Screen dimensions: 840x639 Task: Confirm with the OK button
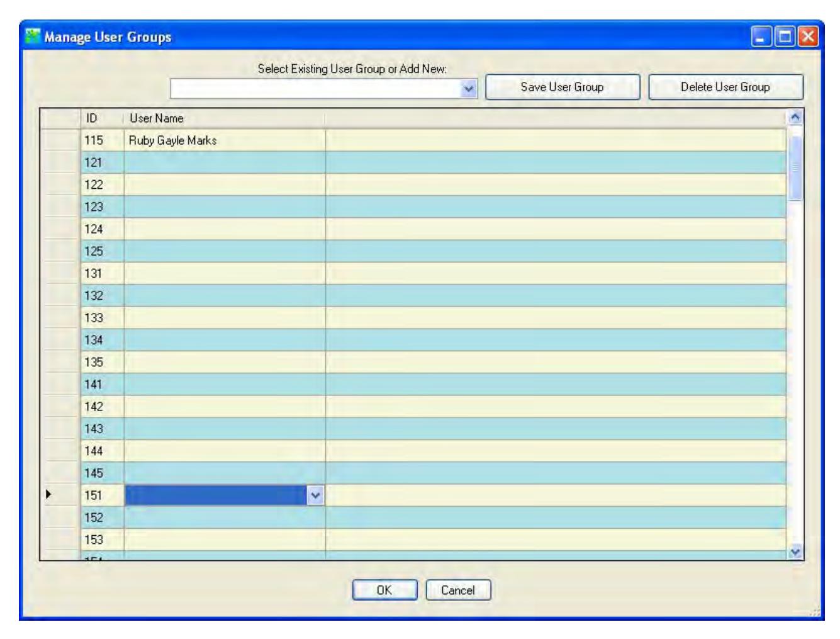coord(384,590)
